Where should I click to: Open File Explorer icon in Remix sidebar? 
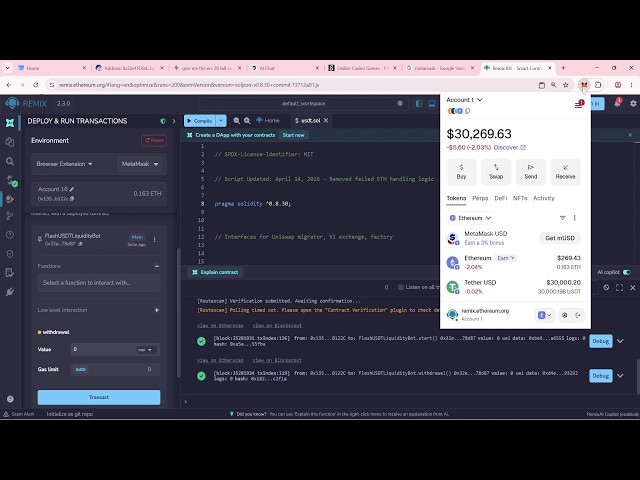pos(10,141)
